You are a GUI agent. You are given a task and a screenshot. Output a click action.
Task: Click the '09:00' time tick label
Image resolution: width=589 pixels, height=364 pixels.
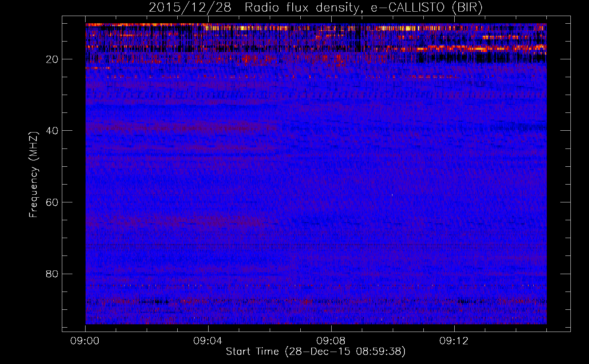85,341
